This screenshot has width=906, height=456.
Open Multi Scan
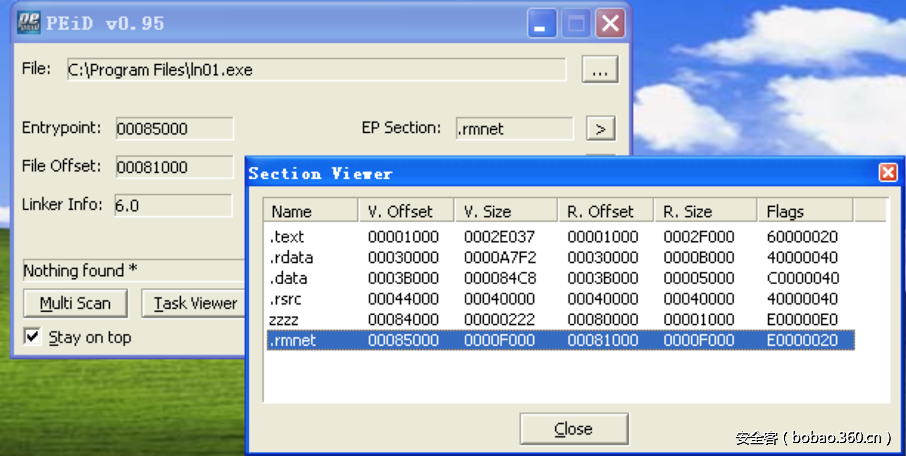point(75,303)
